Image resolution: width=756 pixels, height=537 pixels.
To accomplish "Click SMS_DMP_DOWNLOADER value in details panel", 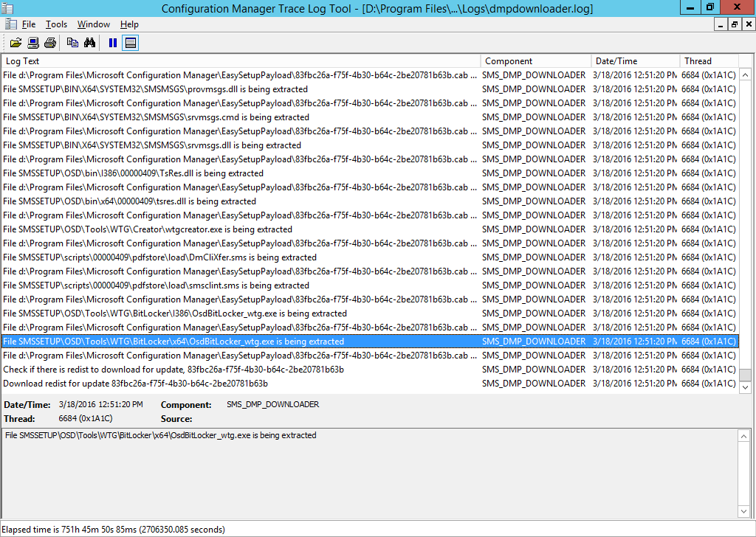I will 273,404.
